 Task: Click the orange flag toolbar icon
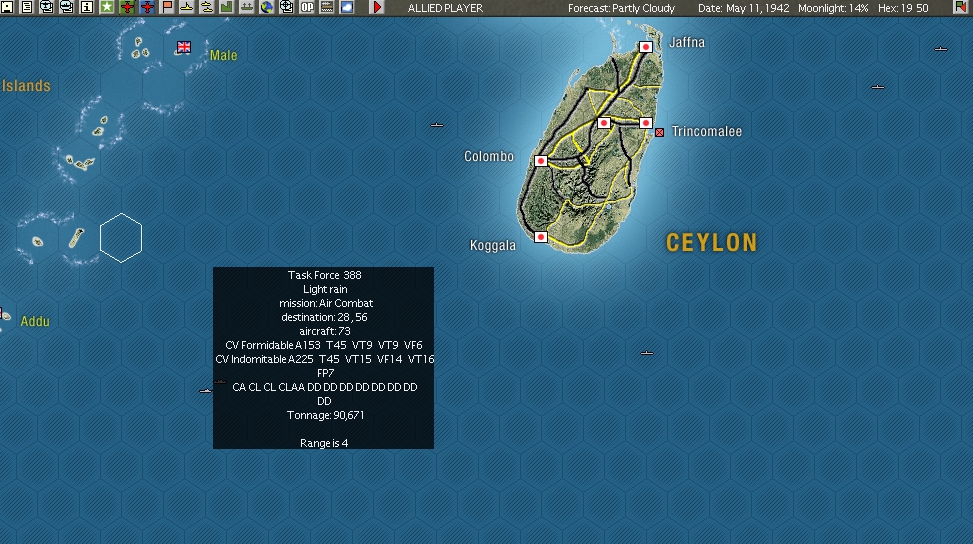point(167,7)
